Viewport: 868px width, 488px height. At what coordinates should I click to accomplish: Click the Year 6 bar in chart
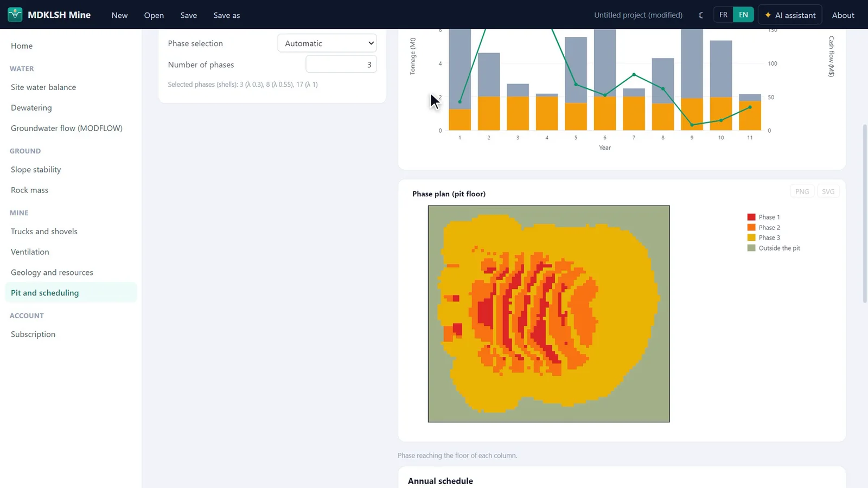pos(605,80)
